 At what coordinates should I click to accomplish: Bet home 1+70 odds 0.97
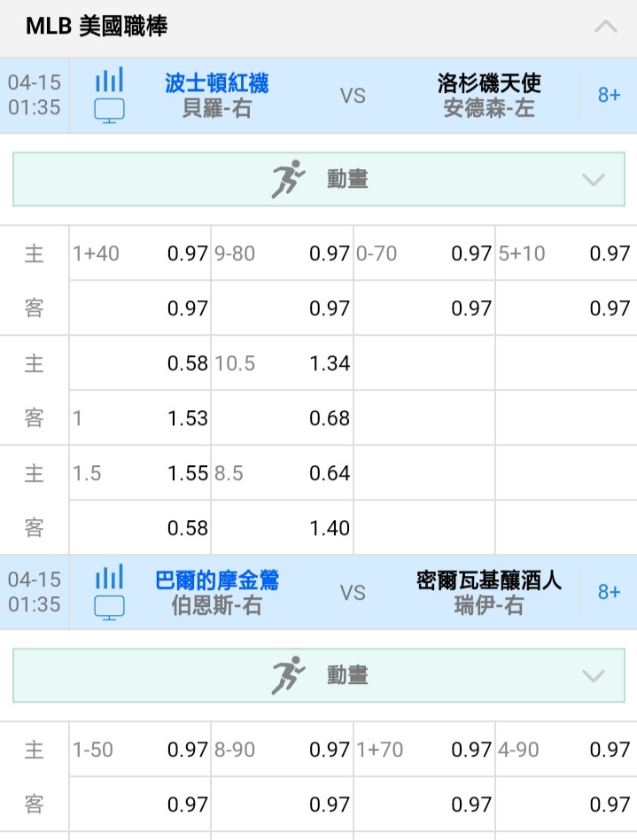[424, 750]
